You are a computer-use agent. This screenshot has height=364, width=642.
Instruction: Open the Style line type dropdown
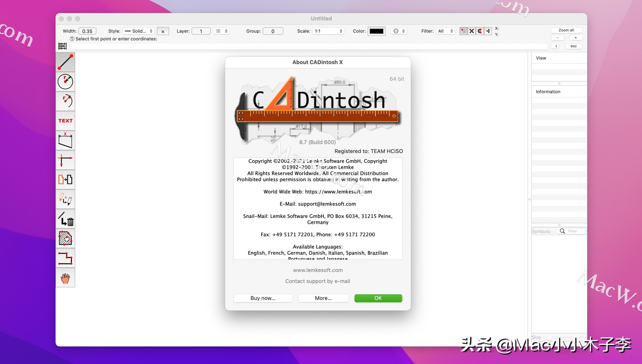138,31
